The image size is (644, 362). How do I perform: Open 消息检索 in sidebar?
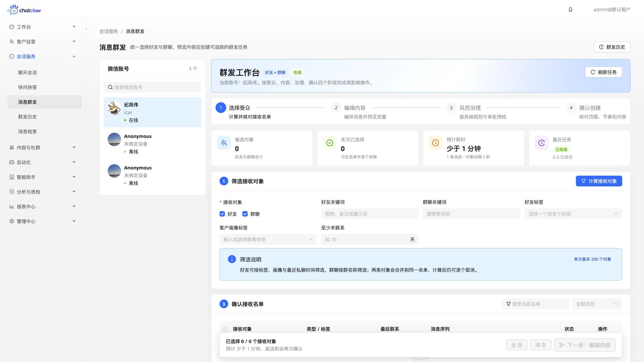click(45, 131)
